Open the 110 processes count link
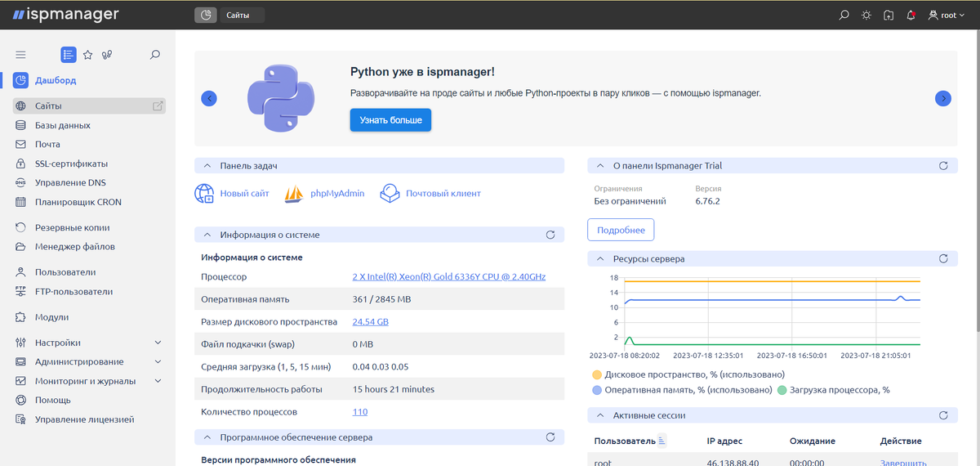 point(360,412)
